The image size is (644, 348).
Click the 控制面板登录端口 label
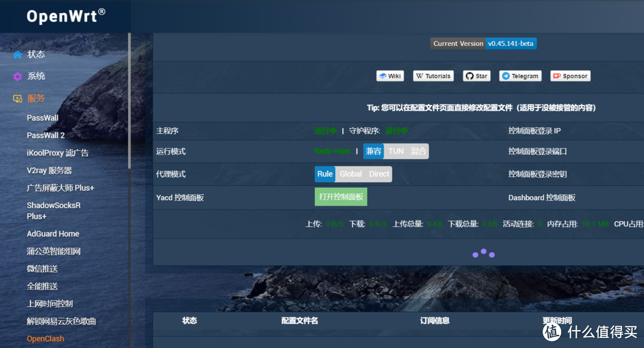tap(538, 151)
